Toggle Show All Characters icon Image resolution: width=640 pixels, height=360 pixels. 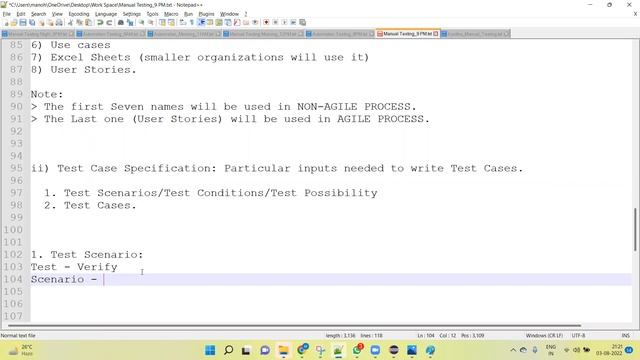click(x=192, y=22)
